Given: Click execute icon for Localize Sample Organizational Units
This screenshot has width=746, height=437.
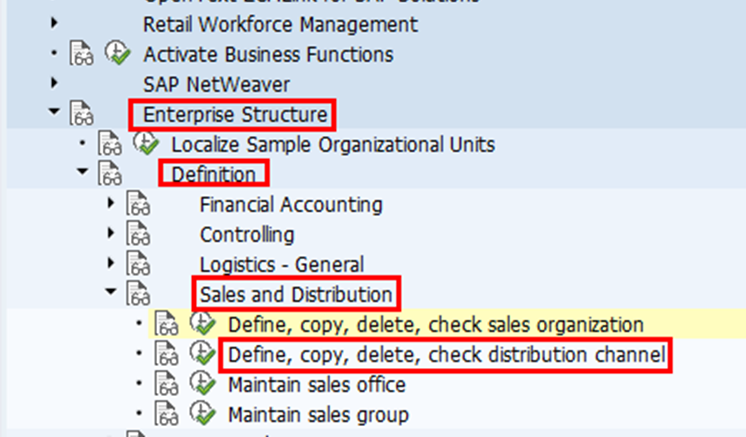Looking at the screenshot, I should pyautogui.click(x=145, y=145).
